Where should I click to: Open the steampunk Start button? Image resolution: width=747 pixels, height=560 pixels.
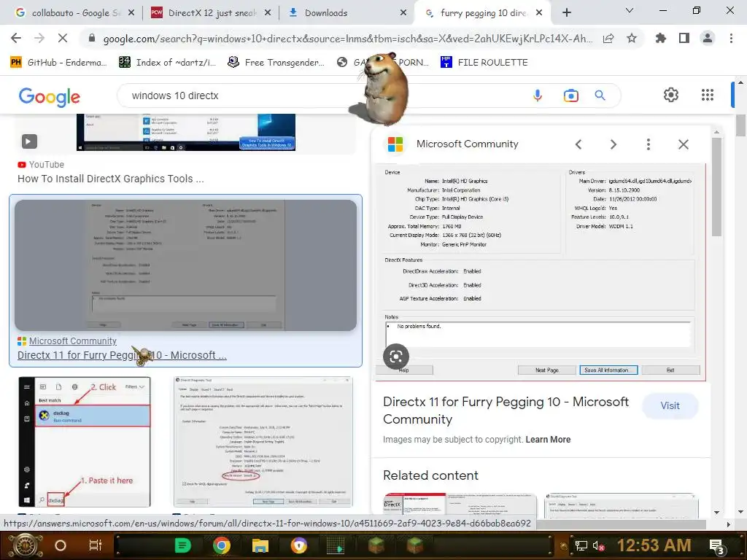[x=26, y=545]
